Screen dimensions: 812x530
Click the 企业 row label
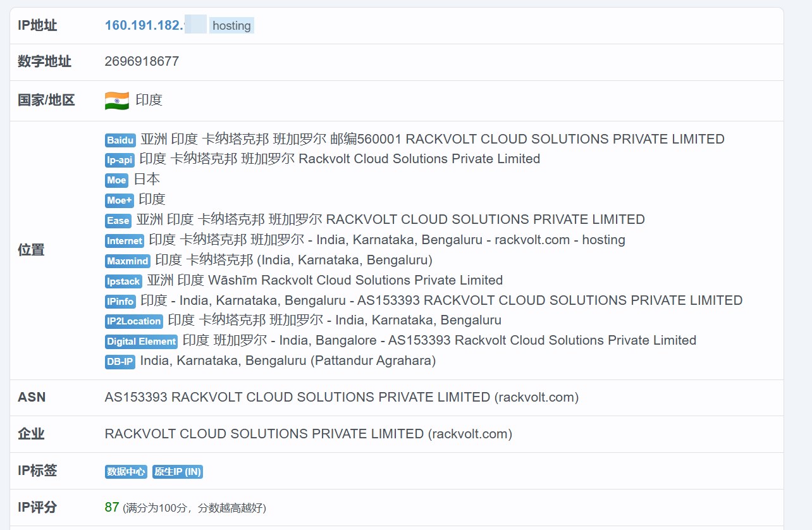click(31, 434)
